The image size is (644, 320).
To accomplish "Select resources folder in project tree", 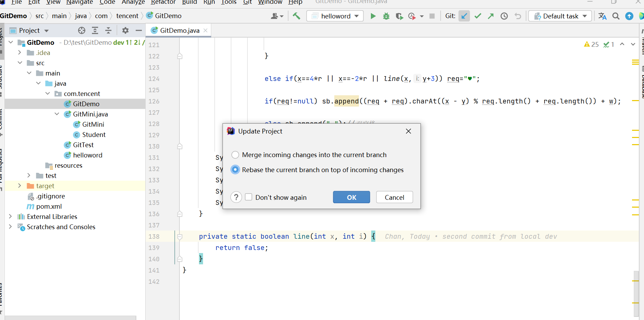I will point(68,165).
